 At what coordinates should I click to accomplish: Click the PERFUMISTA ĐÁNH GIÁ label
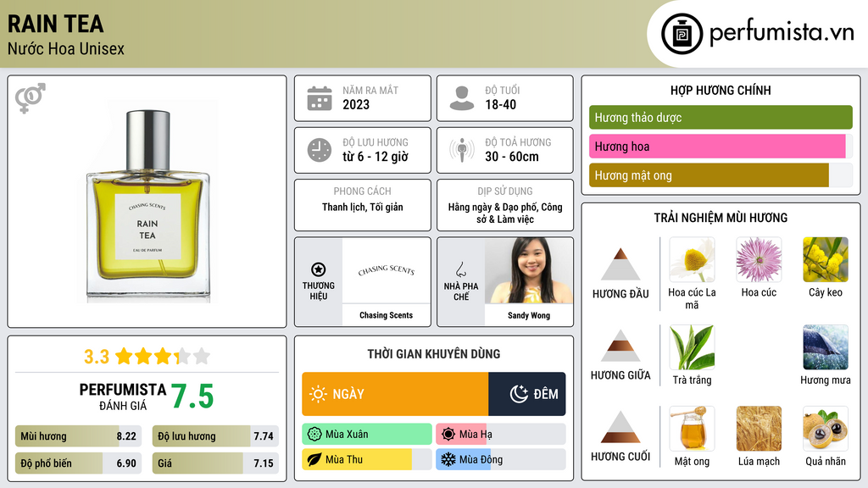pyautogui.click(x=122, y=396)
